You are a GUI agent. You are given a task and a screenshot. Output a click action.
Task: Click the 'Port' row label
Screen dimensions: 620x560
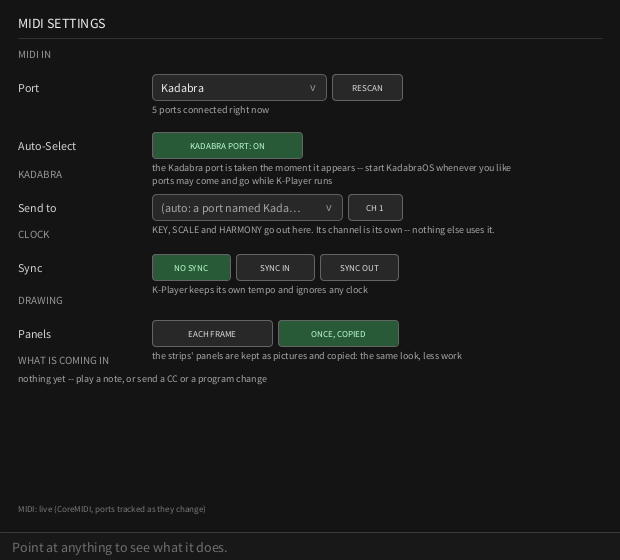click(x=28, y=88)
